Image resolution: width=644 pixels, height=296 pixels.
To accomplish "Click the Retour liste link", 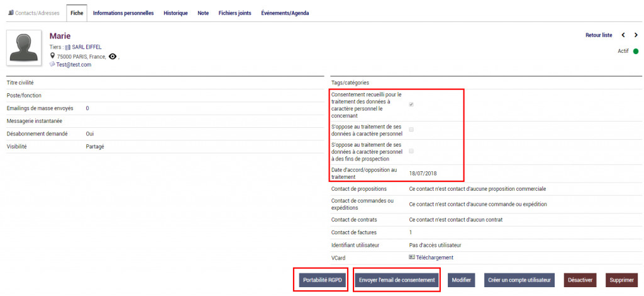I will [599, 35].
